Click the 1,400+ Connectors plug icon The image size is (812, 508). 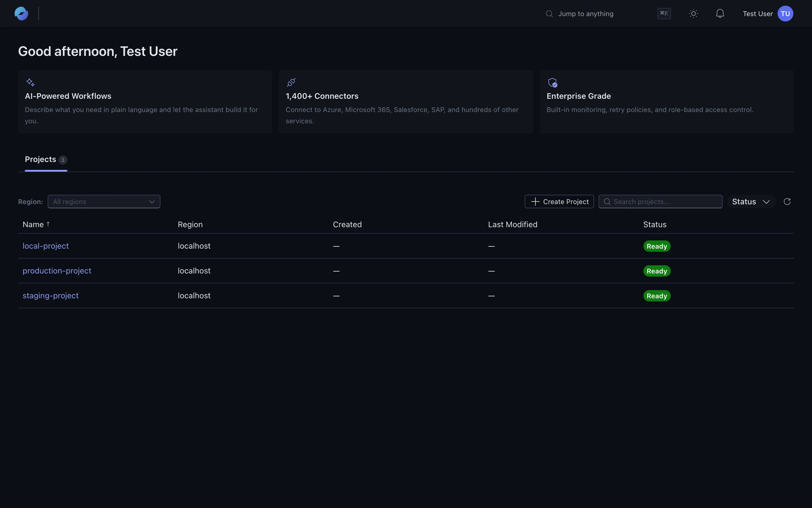point(291,82)
